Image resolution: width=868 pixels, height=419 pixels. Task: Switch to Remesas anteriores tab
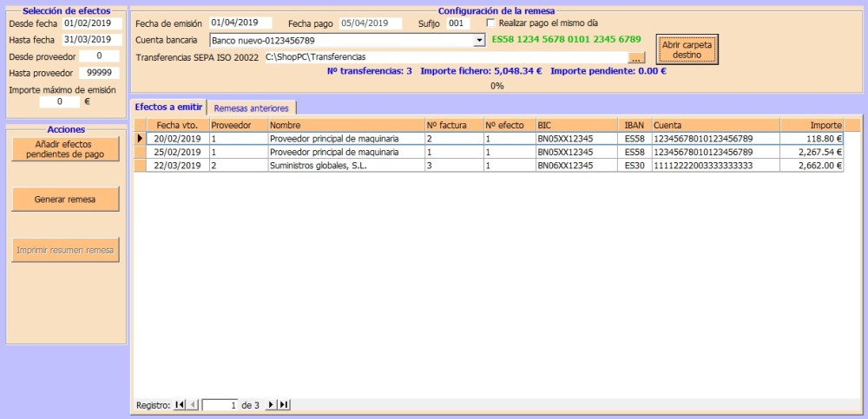tap(251, 108)
